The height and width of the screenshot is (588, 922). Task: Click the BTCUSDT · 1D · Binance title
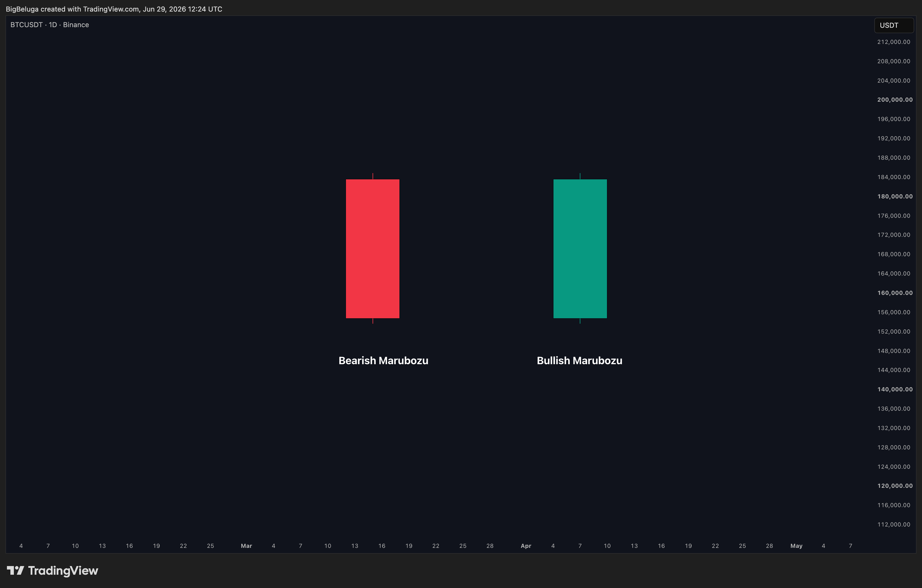(x=49, y=25)
